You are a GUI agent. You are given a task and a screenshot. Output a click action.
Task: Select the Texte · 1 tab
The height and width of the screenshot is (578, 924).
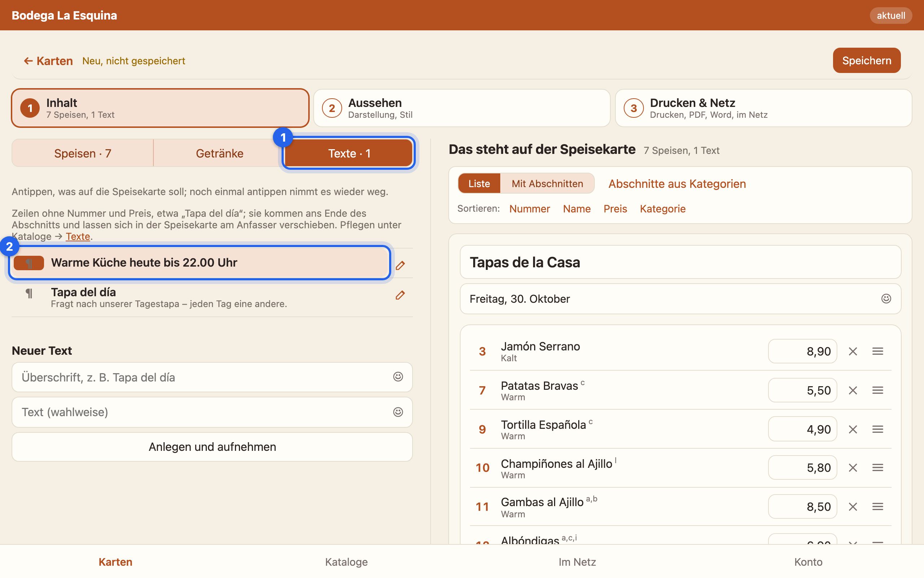point(349,153)
